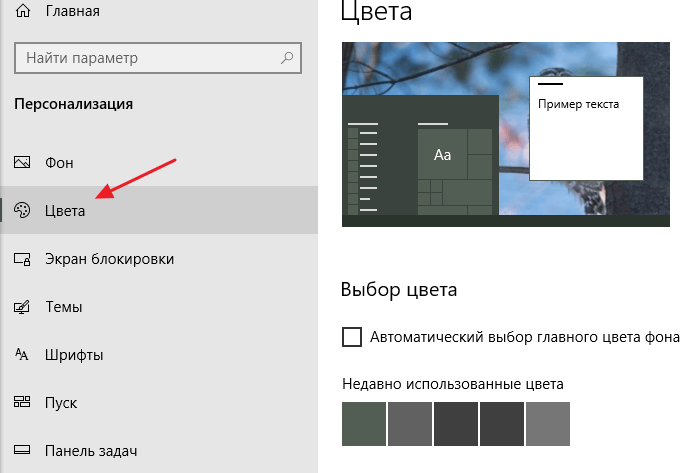This screenshot has height=473, width=688.
Task: Click the Пуск tiles icon
Action: (x=22, y=401)
